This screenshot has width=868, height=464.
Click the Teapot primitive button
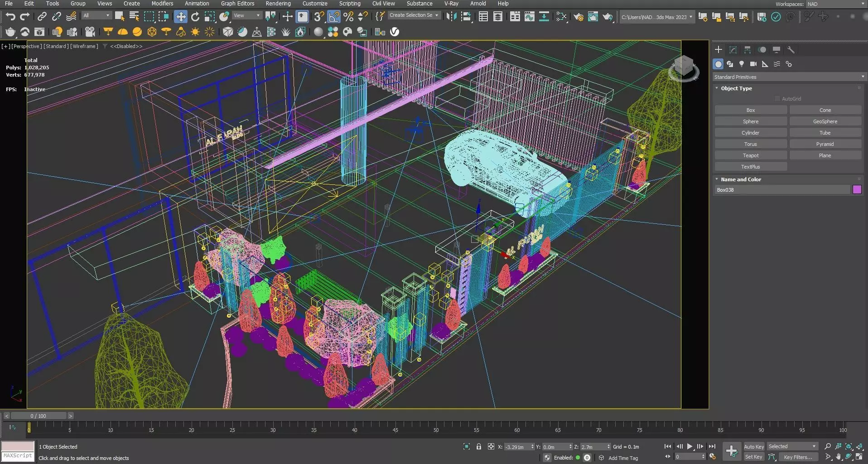751,155
